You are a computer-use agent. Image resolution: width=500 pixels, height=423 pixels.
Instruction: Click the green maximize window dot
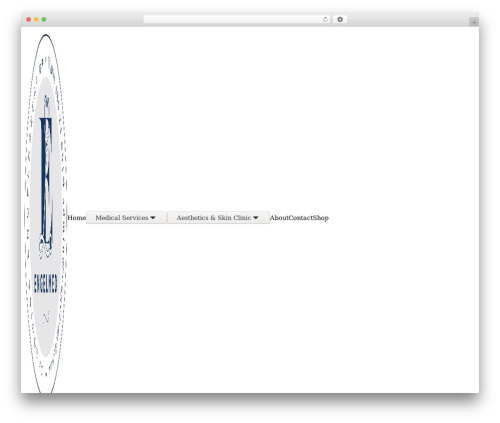(44, 19)
